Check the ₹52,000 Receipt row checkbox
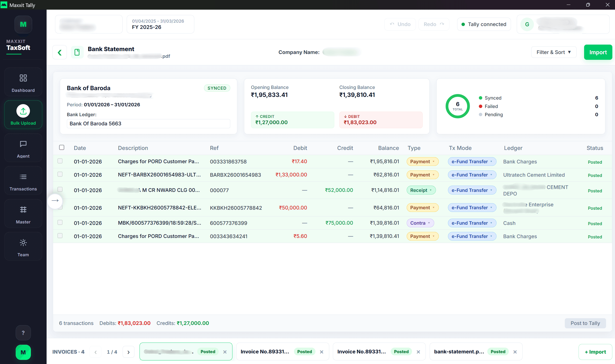Image resolution: width=615 pixels, height=364 pixels. click(60, 189)
